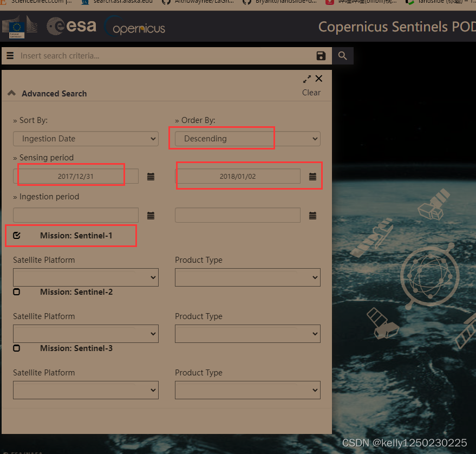476x454 pixels.
Task: Close the Advanced Search panel
Action: pyautogui.click(x=319, y=79)
